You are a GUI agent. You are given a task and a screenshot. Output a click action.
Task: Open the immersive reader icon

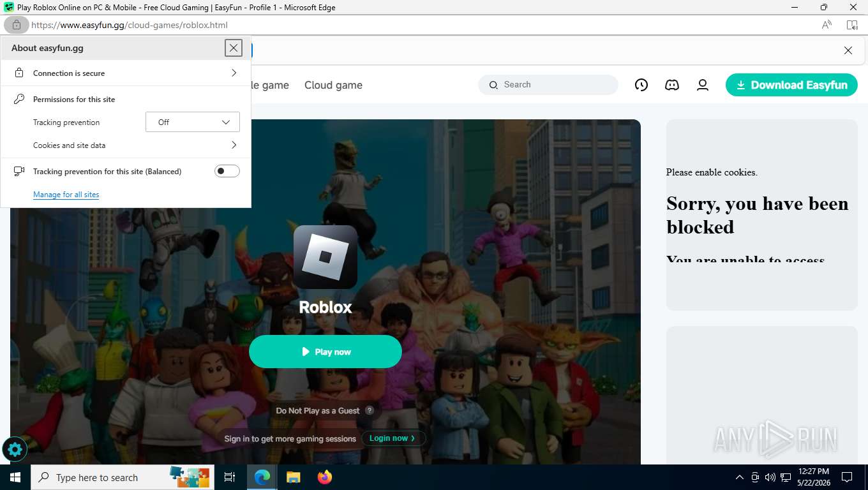click(x=852, y=25)
